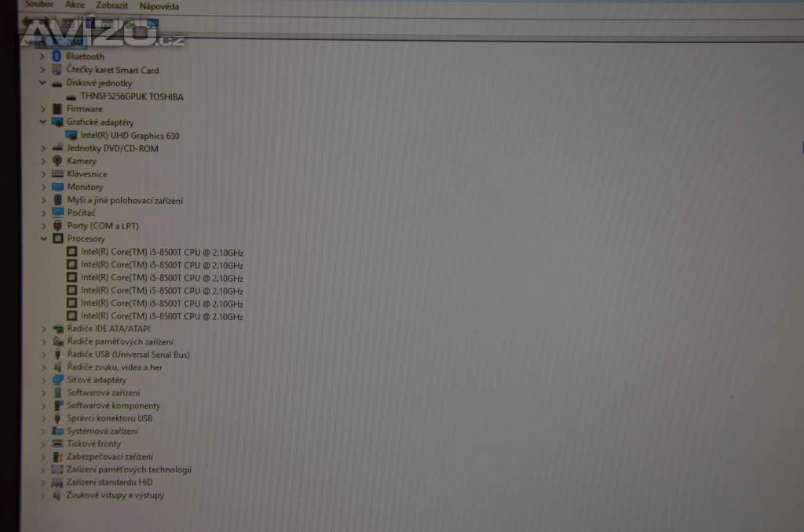Select the Monitory category icon

tap(57, 187)
